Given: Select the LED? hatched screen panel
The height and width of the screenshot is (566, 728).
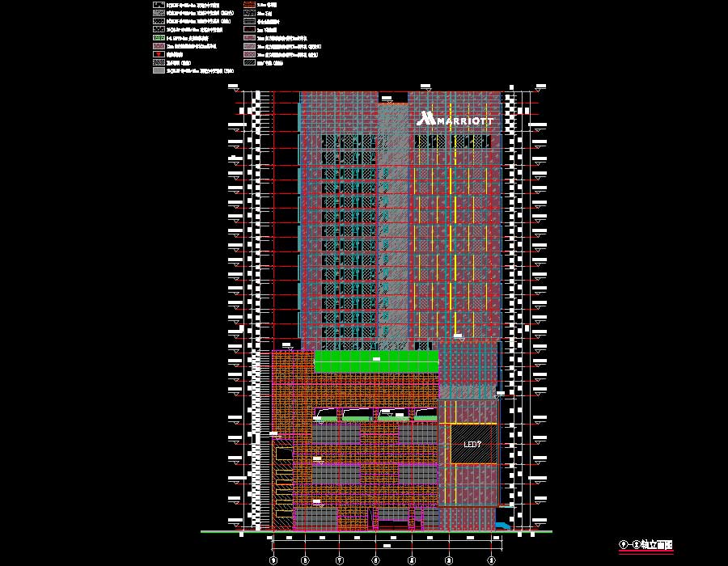Looking at the screenshot, I should pos(473,445).
